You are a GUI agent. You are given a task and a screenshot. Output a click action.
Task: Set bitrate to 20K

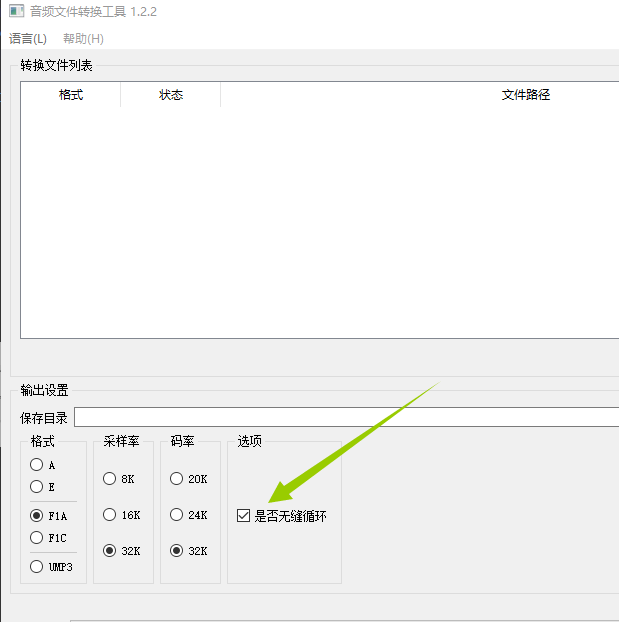(177, 478)
